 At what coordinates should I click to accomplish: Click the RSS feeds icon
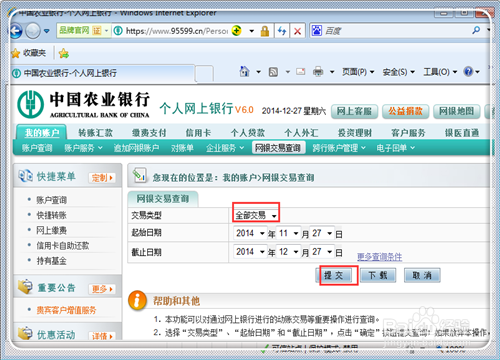coord(273,72)
